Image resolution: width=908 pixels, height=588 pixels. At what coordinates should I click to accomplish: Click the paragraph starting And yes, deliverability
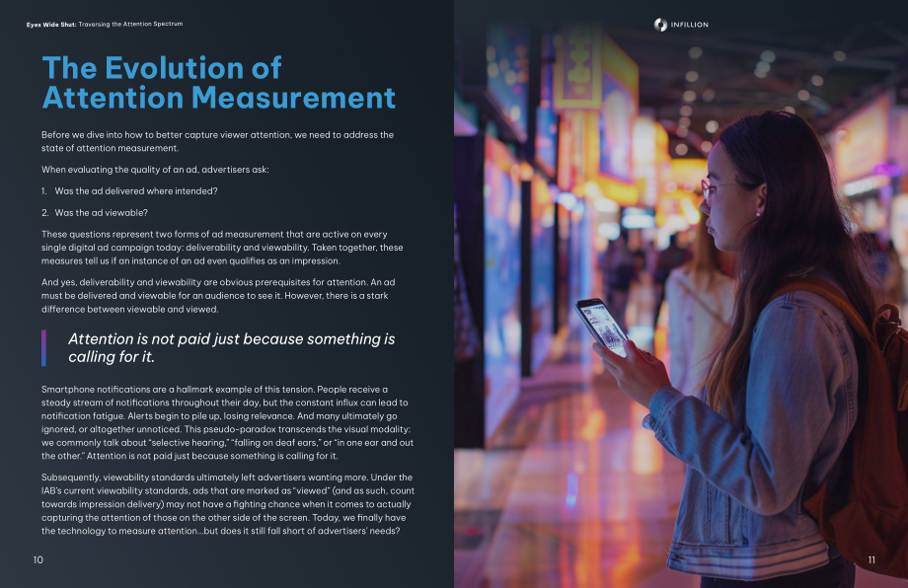pos(218,296)
